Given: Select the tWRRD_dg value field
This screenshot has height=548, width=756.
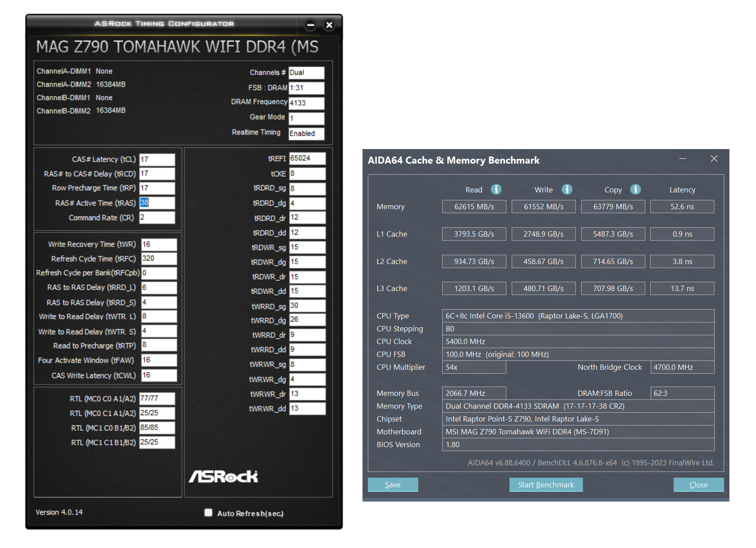Looking at the screenshot, I should tap(307, 320).
